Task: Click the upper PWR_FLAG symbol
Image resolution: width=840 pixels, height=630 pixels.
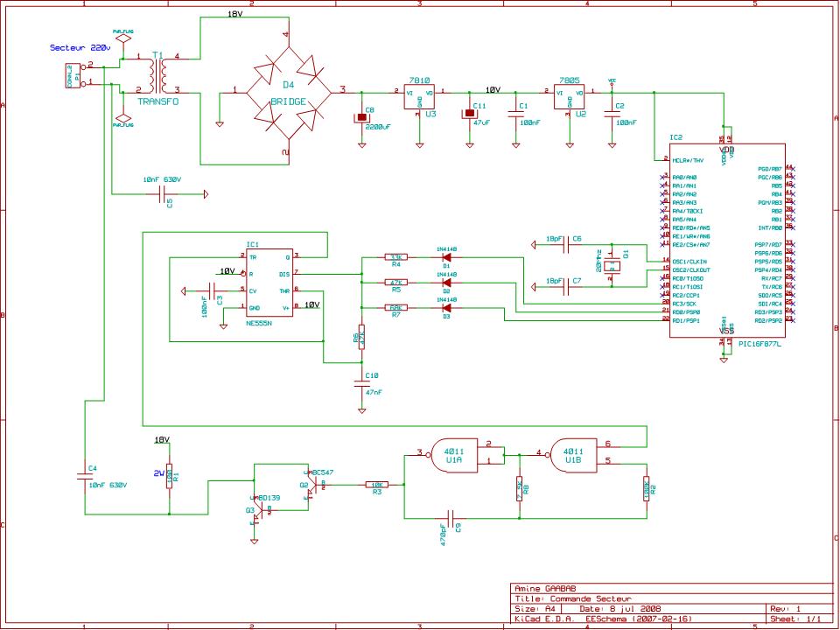Action: click(x=123, y=38)
